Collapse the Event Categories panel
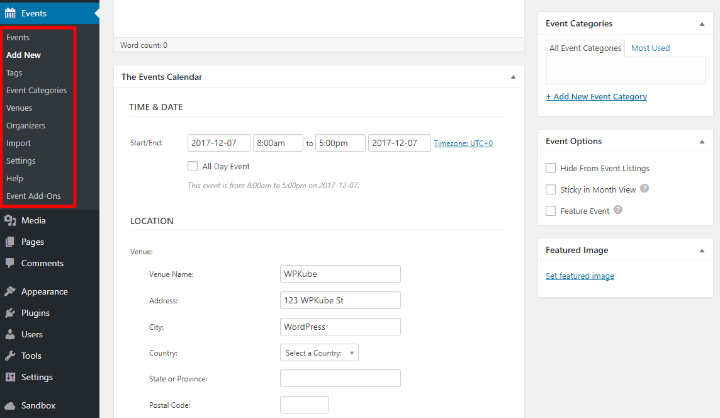The width and height of the screenshot is (720, 418). coord(702,24)
